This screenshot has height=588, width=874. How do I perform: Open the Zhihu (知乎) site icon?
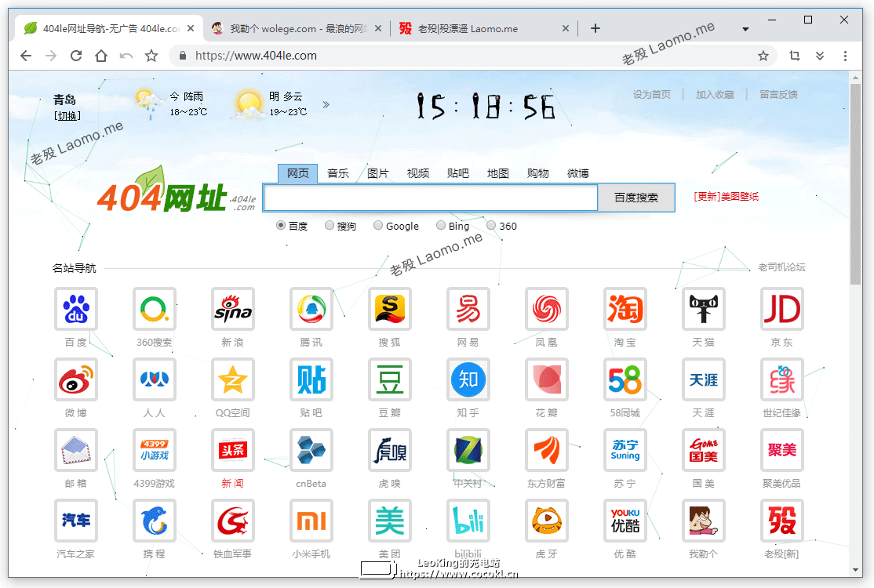click(x=468, y=379)
